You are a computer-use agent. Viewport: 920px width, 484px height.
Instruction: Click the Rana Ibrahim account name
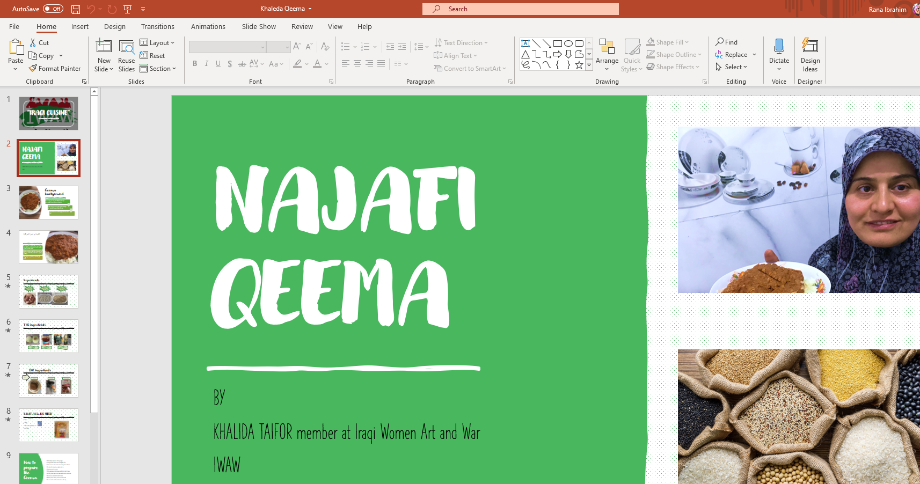[887, 9]
